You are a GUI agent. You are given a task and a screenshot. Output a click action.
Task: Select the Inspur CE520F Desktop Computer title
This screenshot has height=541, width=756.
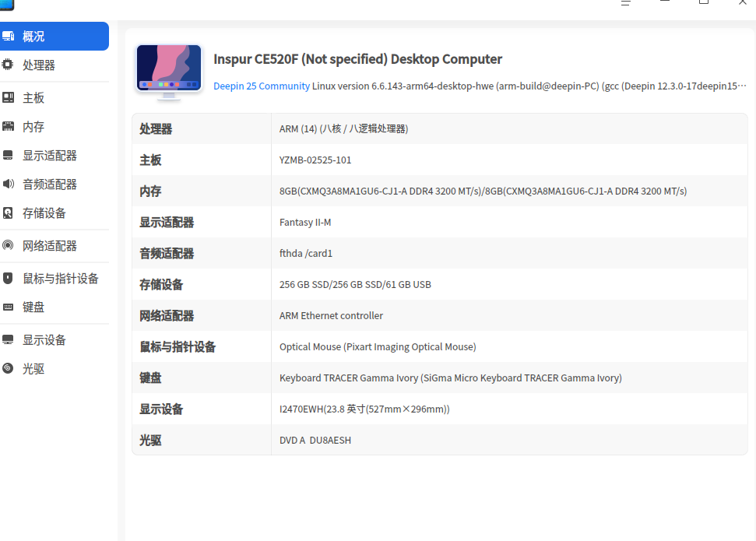357,59
